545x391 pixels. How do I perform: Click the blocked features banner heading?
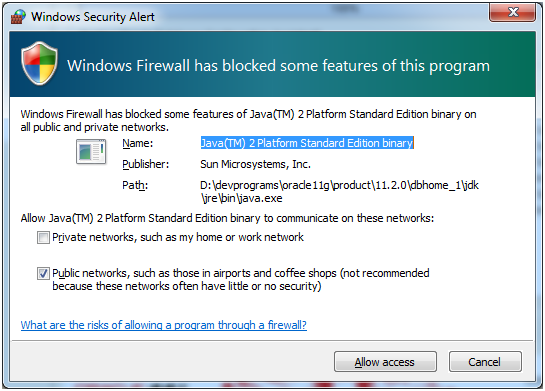click(x=278, y=66)
